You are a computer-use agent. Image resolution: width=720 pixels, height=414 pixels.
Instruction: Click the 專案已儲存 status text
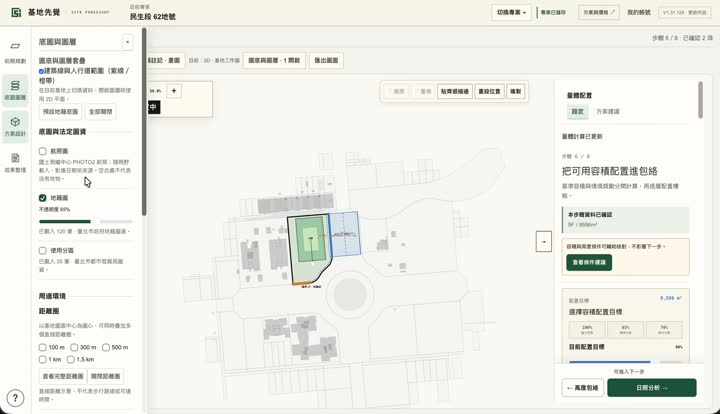pyautogui.click(x=553, y=12)
